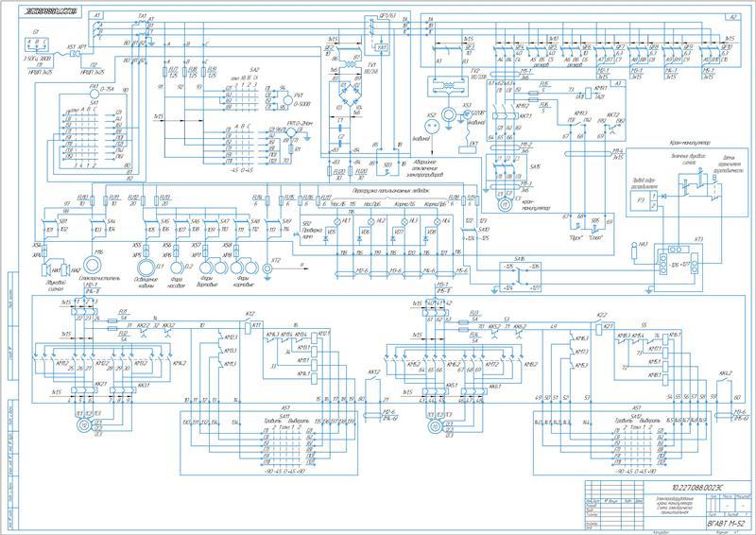Select the P3 box in crane-manipulator block
Screen dimensions: 756x535
(644, 202)
